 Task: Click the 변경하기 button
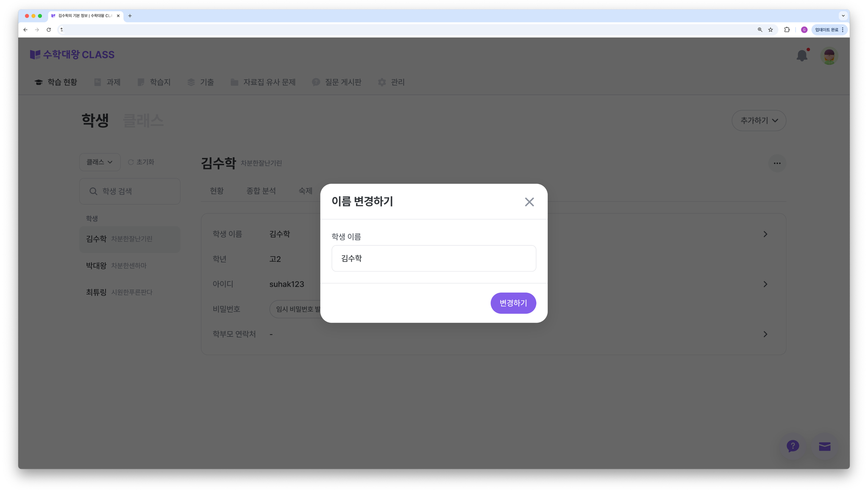(513, 303)
